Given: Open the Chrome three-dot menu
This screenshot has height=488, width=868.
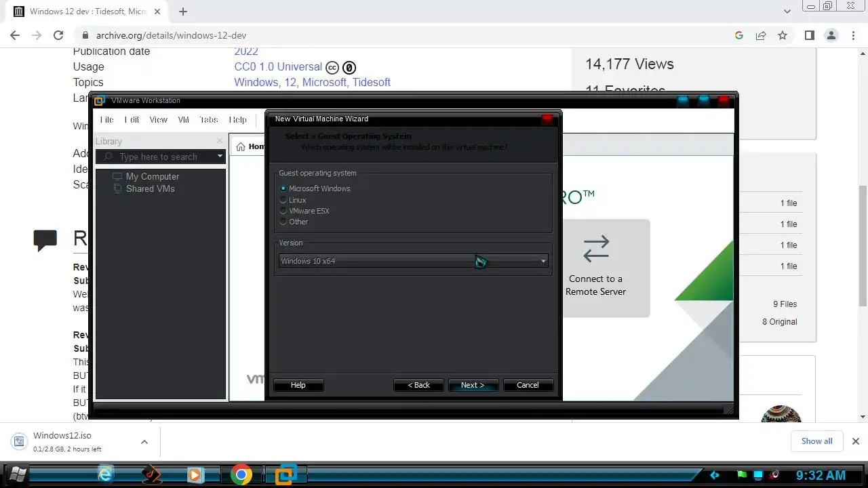Looking at the screenshot, I should [x=854, y=35].
